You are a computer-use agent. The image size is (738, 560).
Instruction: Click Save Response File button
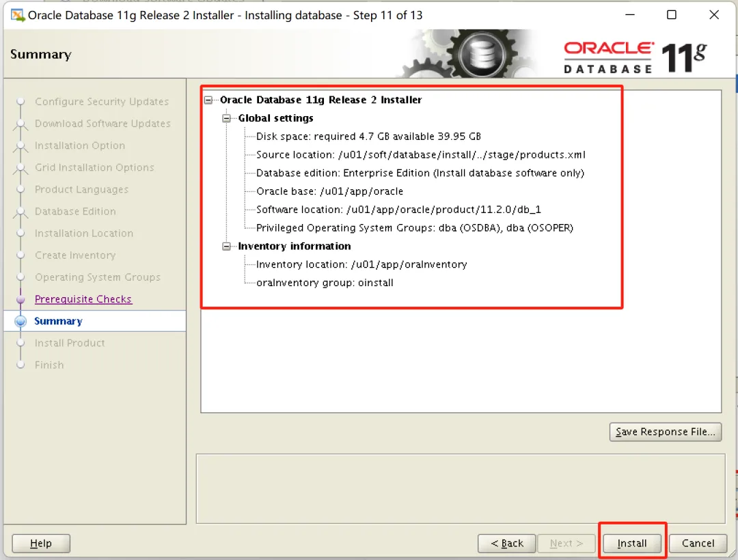click(665, 432)
